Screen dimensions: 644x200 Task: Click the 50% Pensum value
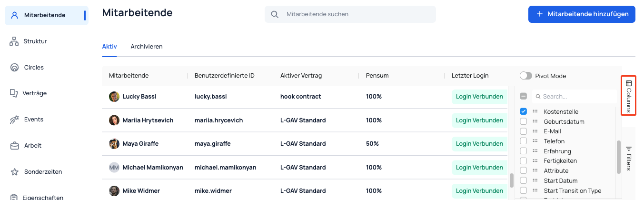click(372, 143)
